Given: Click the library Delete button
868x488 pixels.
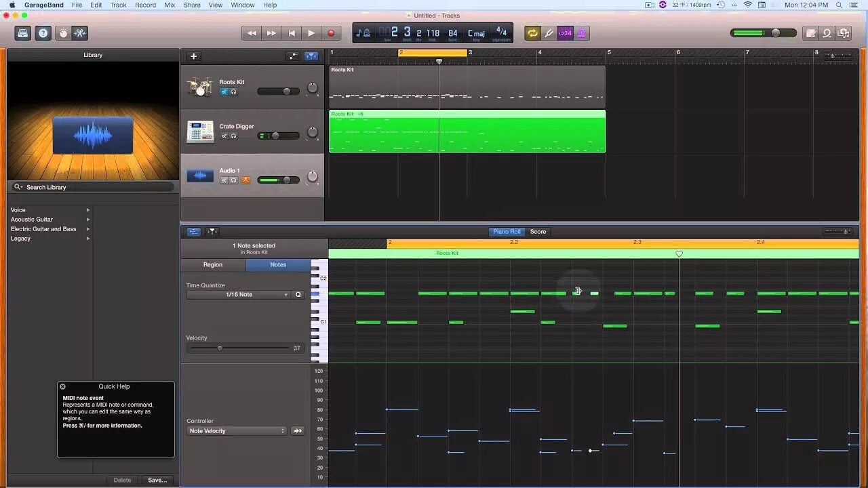Looking at the screenshot, I should 122,480.
